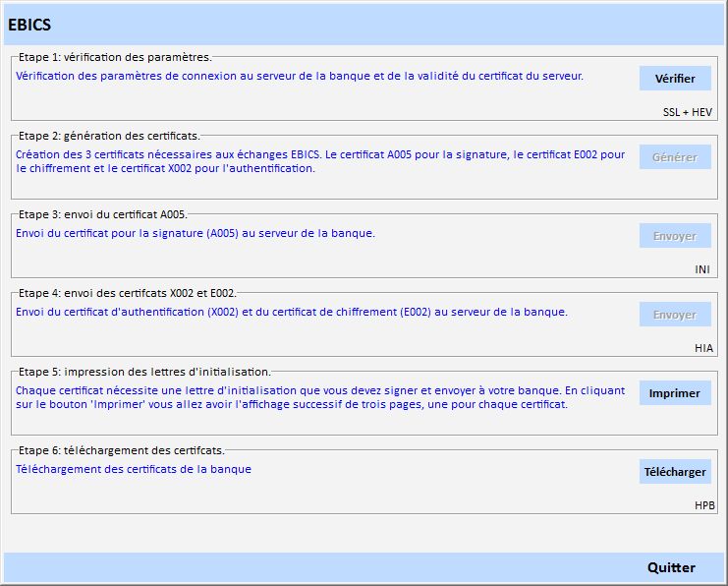
Task: Click the INI code label
Action: pyautogui.click(x=701, y=269)
